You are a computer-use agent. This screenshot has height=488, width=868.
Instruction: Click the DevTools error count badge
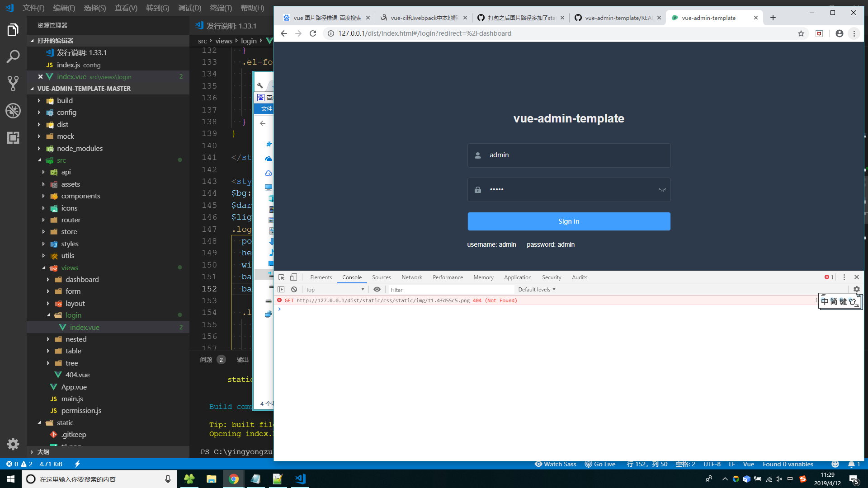(x=829, y=277)
